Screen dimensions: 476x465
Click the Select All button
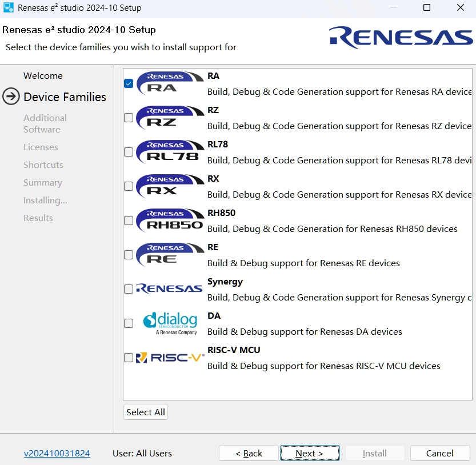(x=145, y=412)
